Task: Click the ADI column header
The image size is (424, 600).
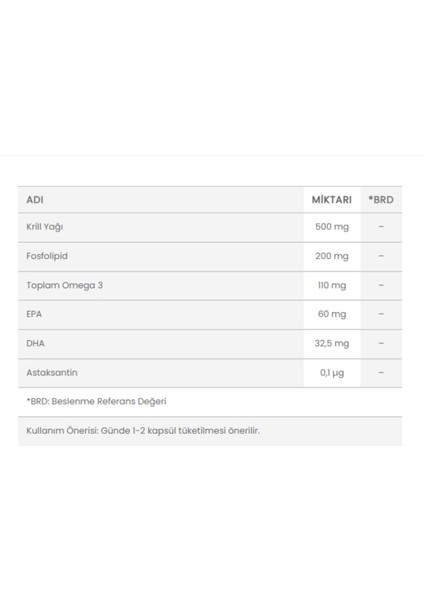Action: tap(35, 200)
